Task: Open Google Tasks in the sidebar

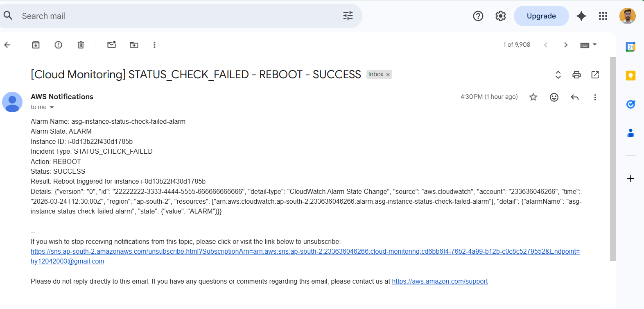Action: point(630,104)
